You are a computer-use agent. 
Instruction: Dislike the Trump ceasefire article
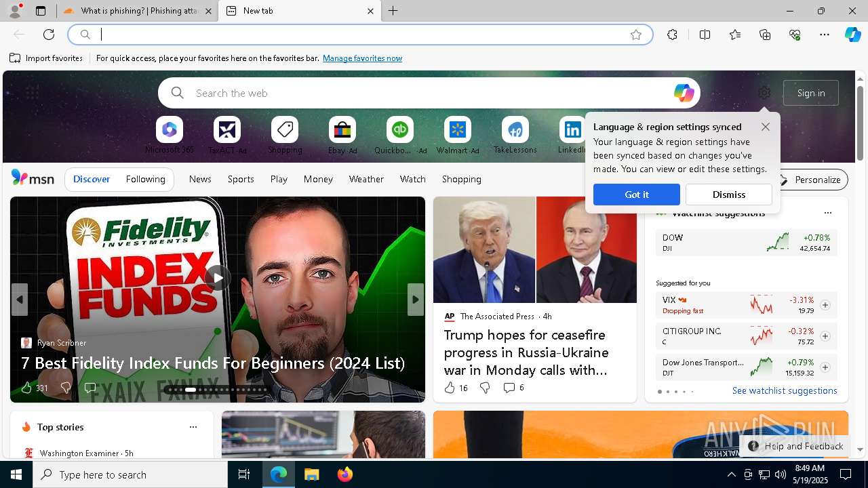tap(485, 388)
